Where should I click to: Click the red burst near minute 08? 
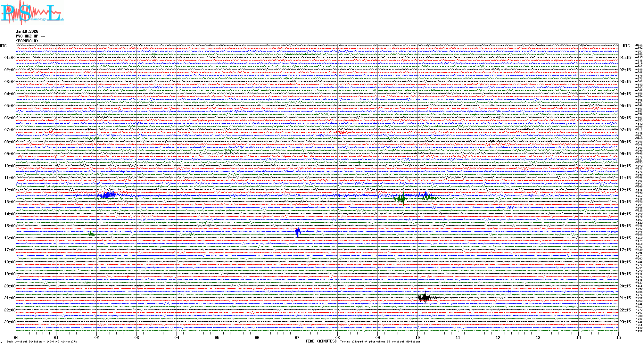[x=342, y=132]
